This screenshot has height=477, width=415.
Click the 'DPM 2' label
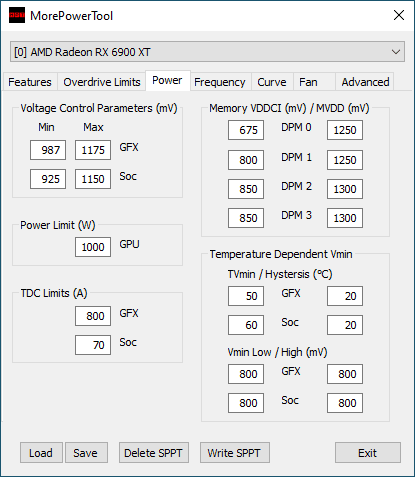click(296, 186)
